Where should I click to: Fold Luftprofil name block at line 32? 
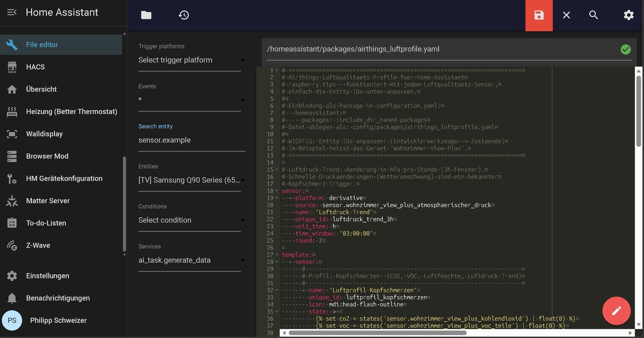coord(277,290)
